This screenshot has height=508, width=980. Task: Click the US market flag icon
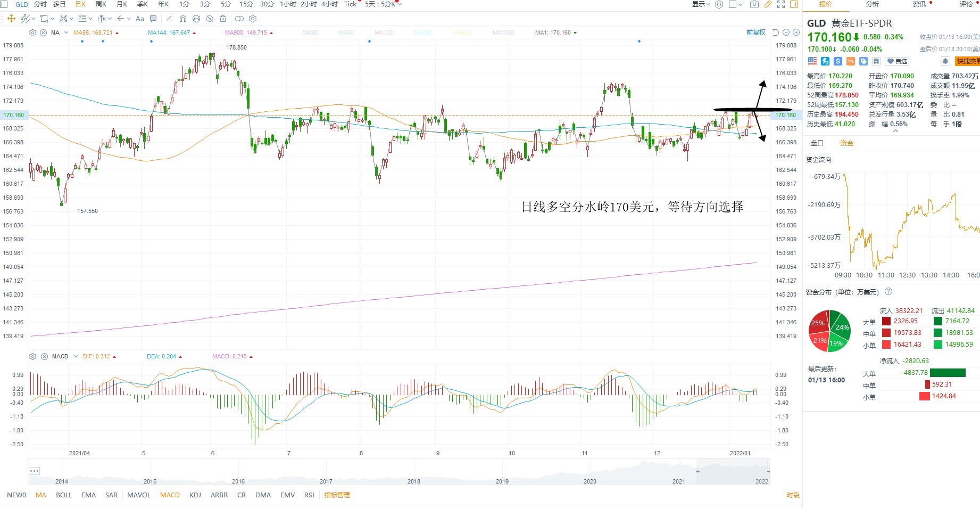[x=812, y=61]
